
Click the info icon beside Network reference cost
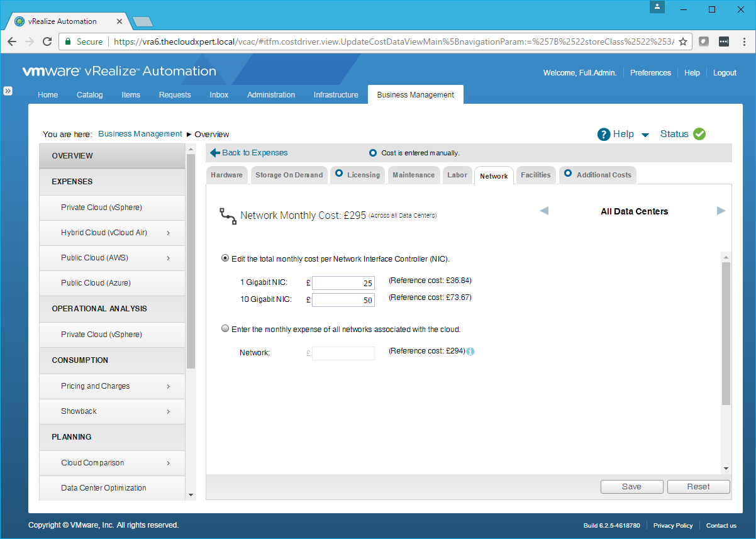tap(470, 352)
